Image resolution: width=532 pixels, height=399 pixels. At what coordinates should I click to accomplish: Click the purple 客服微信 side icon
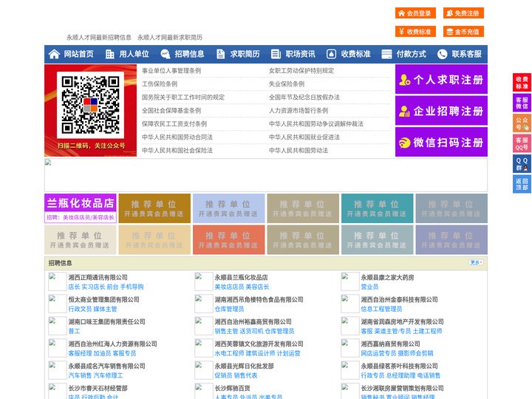click(522, 103)
